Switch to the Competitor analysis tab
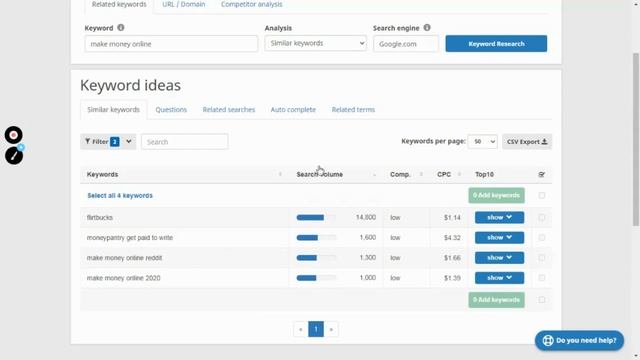Viewport: 640px width, 360px height. [251, 4]
